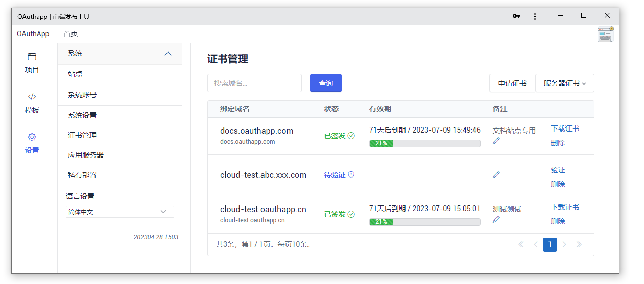Collapse the 系统 menu group

pyautogui.click(x=120, y=54)
